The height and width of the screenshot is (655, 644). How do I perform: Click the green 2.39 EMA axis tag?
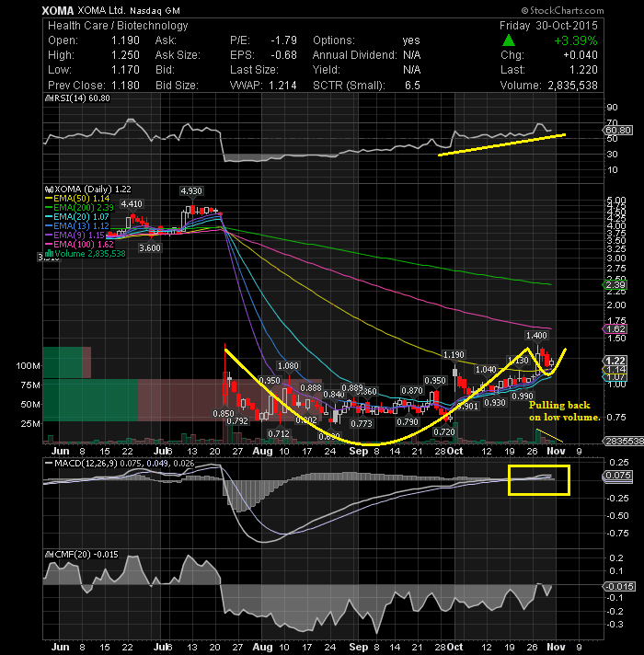[x=615, y=285]
